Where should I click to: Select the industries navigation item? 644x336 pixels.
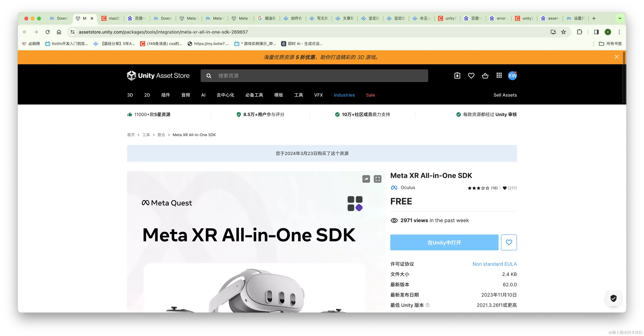click(344, 95)
